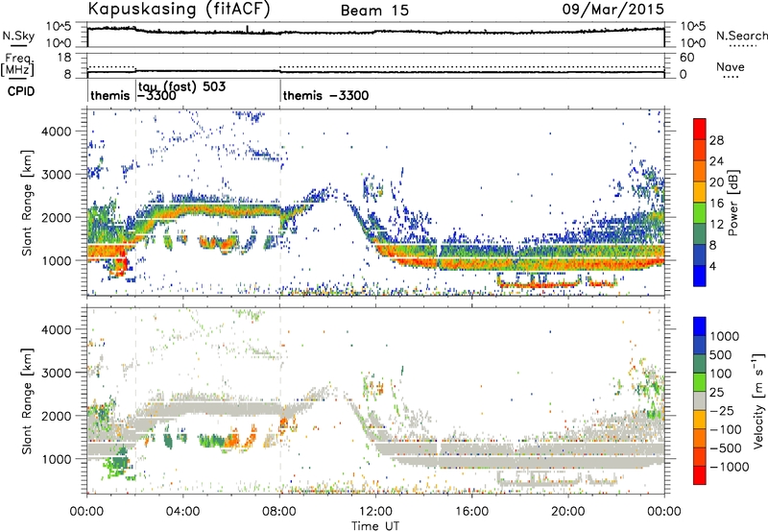Click the '08:00' time axis tick label
This screenshot has width=768, height=532.
(279, 512)
